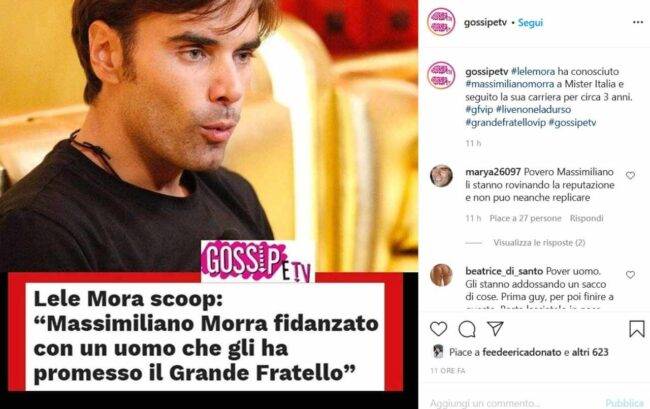Expand Visualizza le risposte (2)
Viewport: 650px width, 409px height.
539,243
